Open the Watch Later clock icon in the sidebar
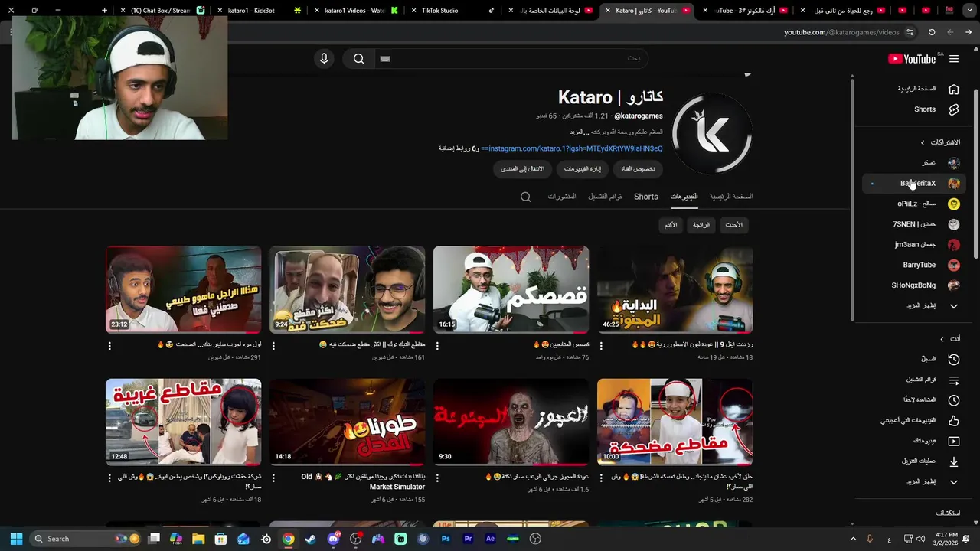The width and height of the screenshot is (980, 551). pyautogui.click(x=954, y=400)
